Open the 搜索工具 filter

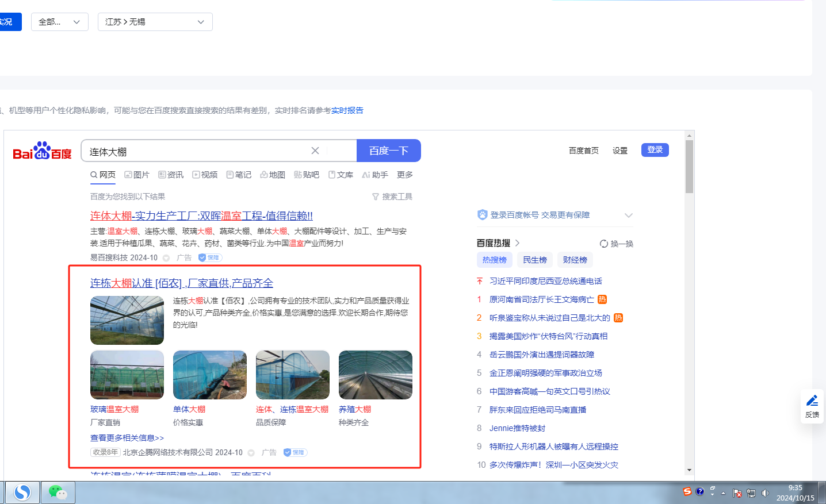pos(392,197)
